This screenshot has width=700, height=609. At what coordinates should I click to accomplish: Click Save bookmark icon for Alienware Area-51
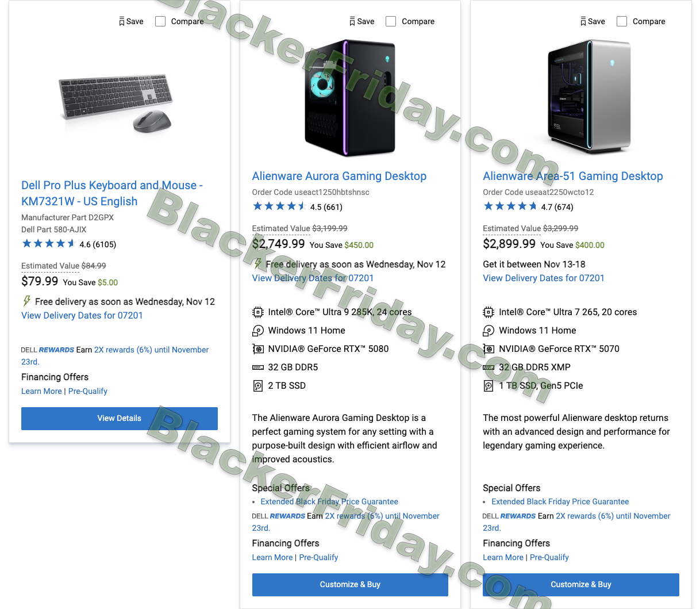click(583, 22)
